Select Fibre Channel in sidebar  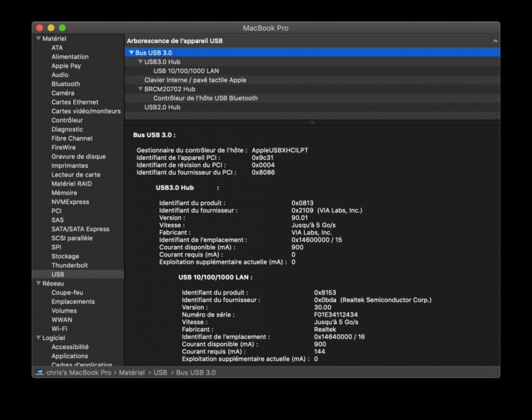tap(72, 138)
